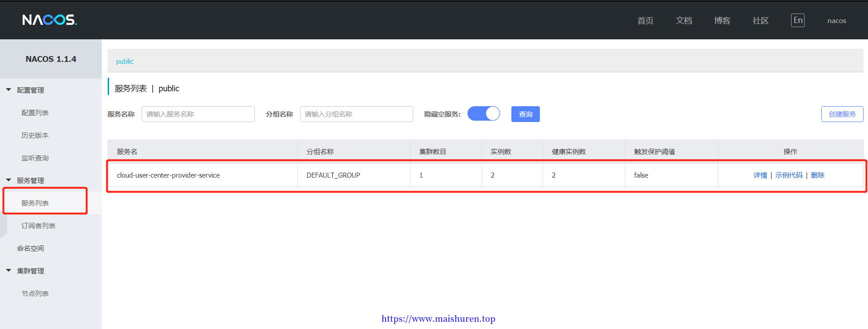Screen dimensions: 868x329
Task: Focus the 服务名称 input field
Action: pos(198,114)
